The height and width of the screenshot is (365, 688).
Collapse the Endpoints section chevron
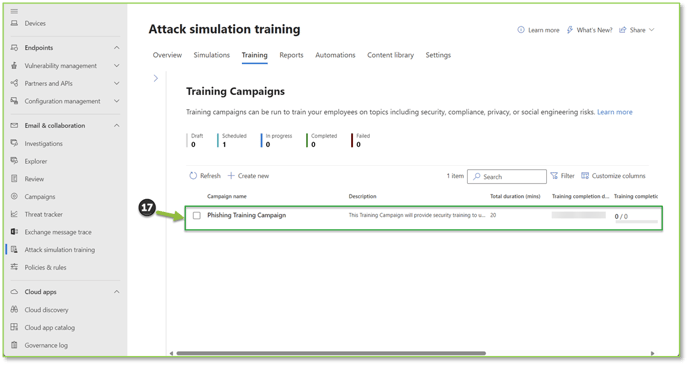117,47
